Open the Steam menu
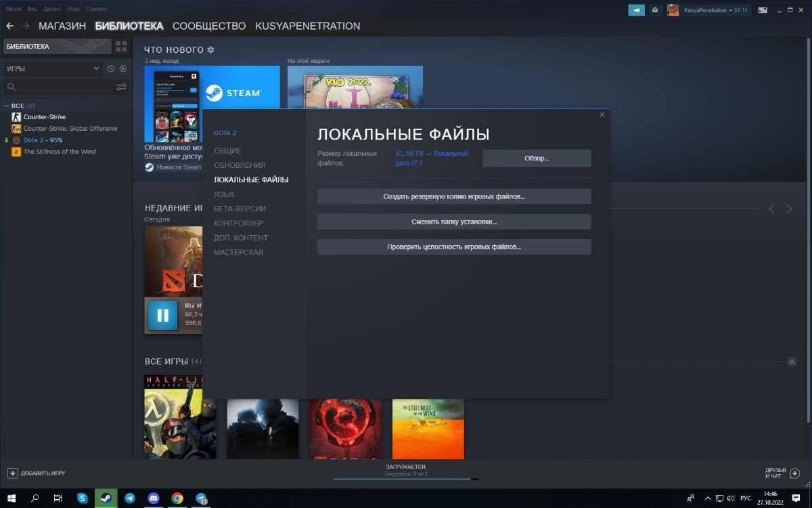 point(14,9)
